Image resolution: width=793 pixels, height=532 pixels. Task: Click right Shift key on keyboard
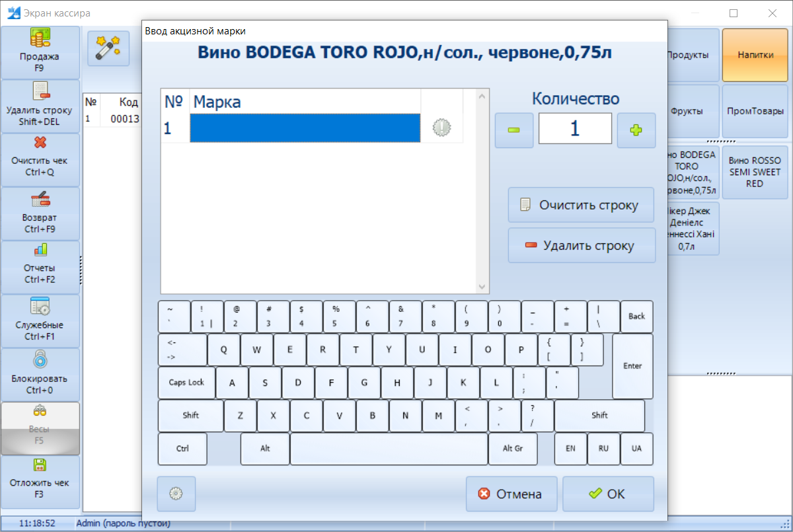click(x=599, y=416)
